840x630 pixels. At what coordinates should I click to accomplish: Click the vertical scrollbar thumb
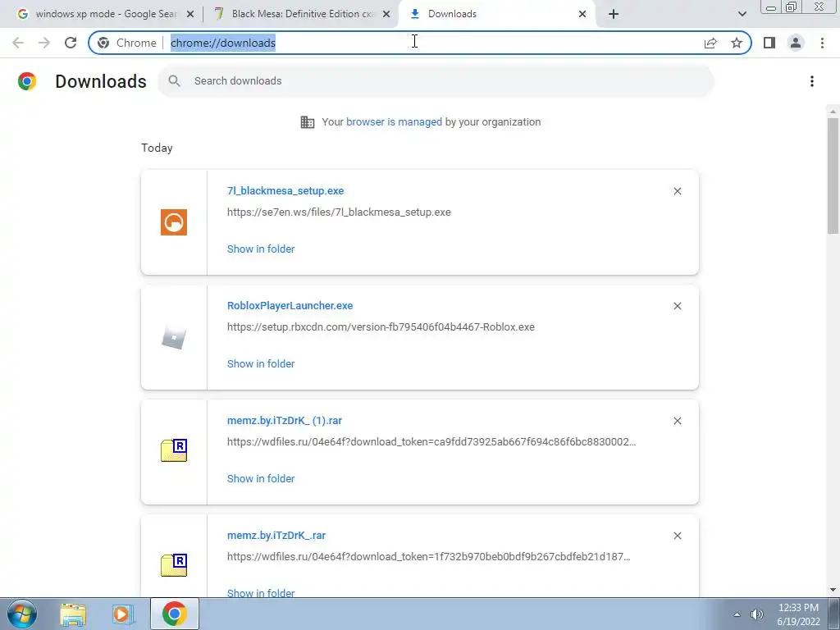click(x=833, y=176)
